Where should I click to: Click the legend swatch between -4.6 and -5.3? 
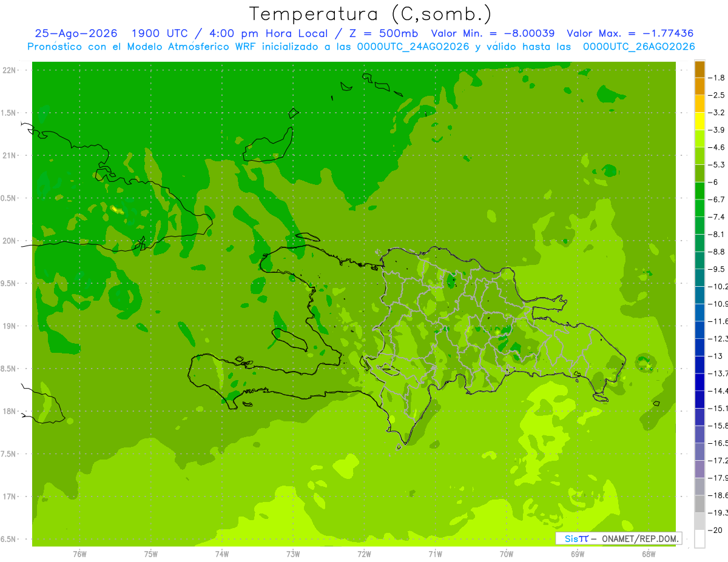tap(699, 156)
